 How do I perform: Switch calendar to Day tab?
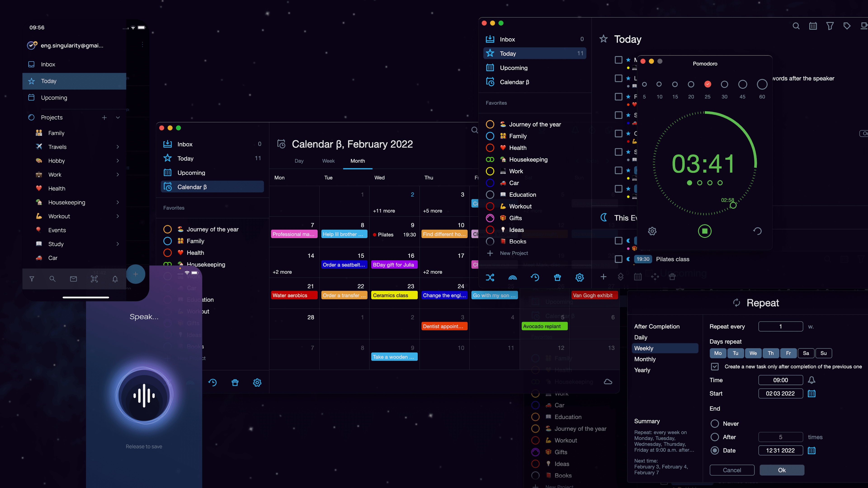pyautogui.click(x=299, y=161)
